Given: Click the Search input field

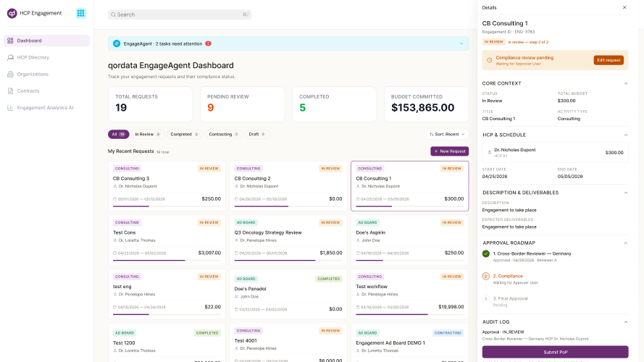Looking at the screenshot, I should (180, 14).
